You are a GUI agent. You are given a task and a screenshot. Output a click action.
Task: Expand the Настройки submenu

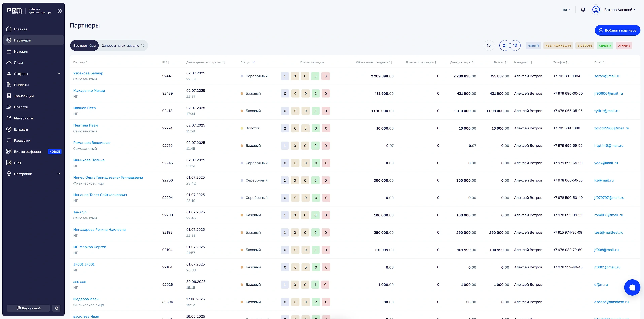pos(59,174)
